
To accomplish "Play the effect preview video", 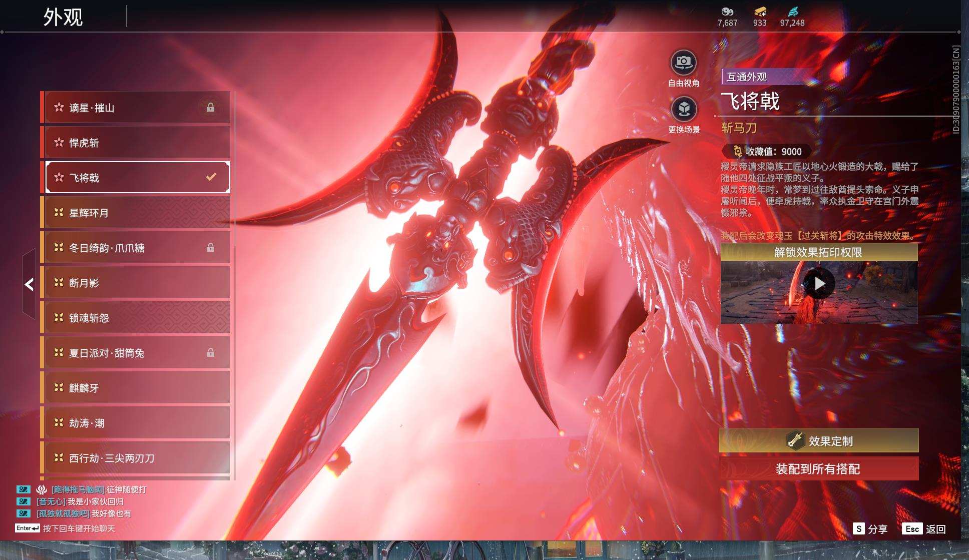I will 819,284.
